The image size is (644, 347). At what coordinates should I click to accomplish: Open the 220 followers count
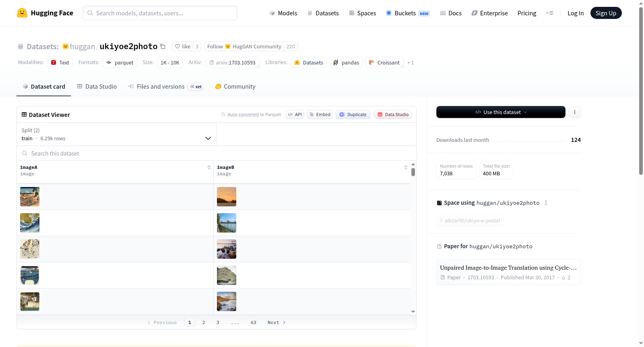pyautogui.click(x=291, y=46)
